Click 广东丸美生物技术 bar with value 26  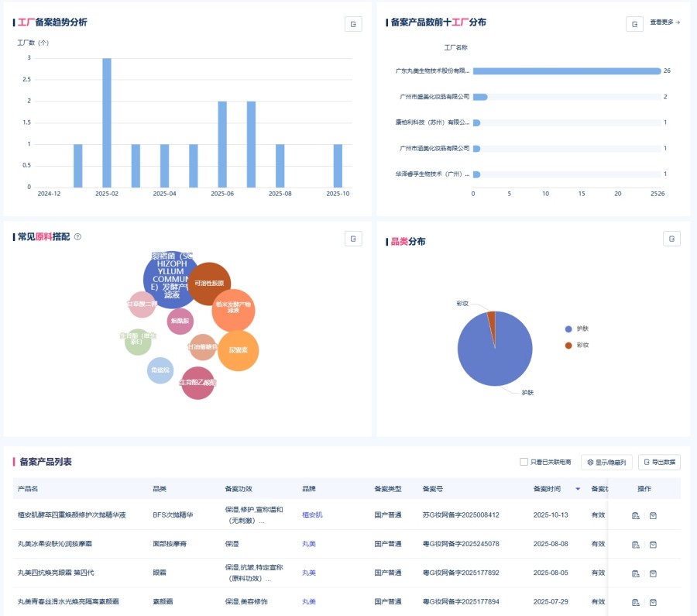tap(566, 71)
